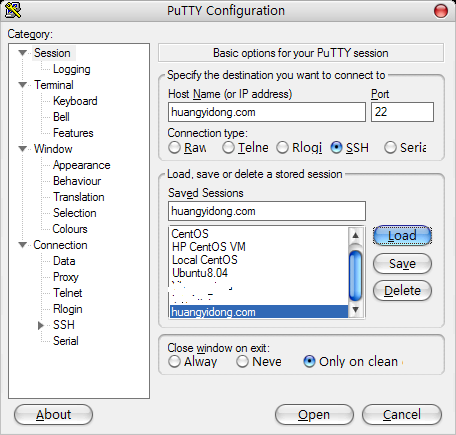Viewport: 456px width, 435px height.
Task: Click the sessions list scroll down arrow
Action: [x=356, y=310]
